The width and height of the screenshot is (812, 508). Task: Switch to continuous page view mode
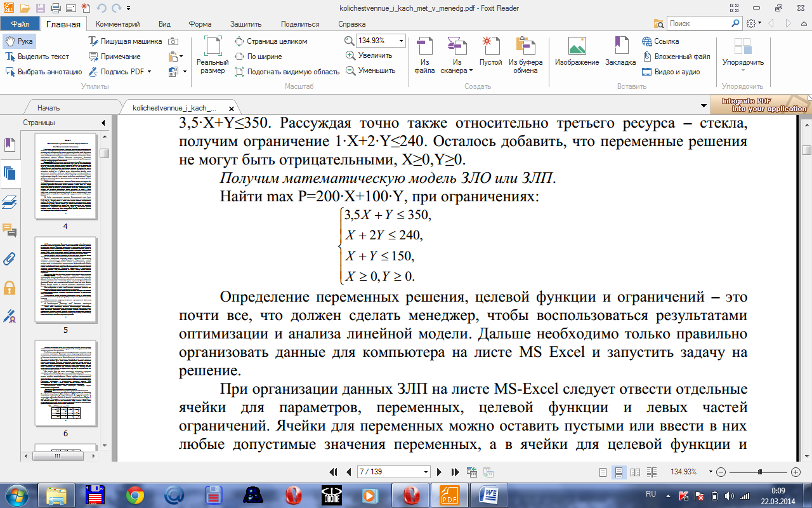tap(619, 472)
